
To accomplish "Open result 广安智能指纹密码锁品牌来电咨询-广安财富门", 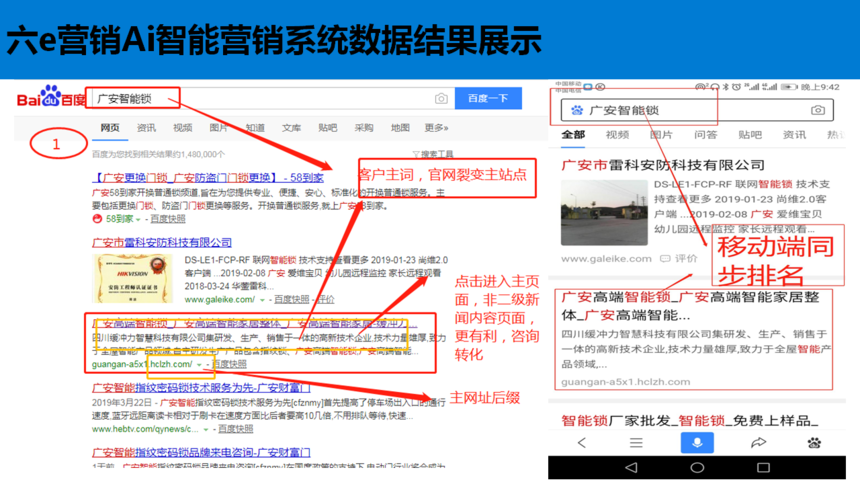I will click(201, 452).
